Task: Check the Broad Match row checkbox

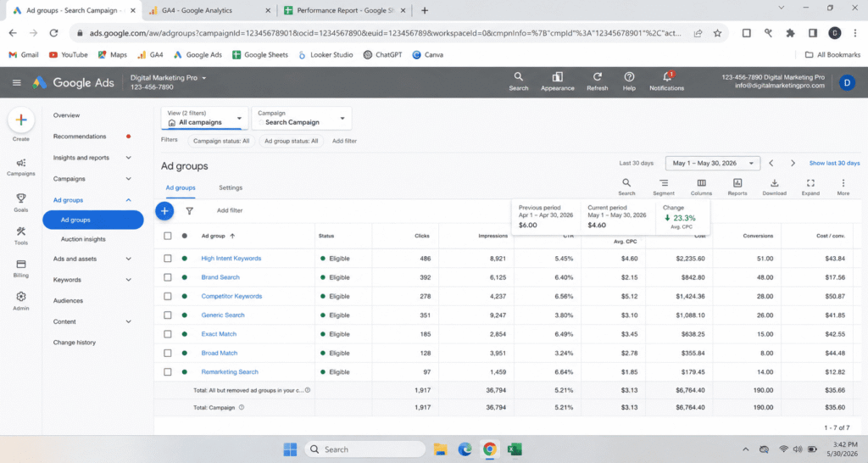Action: (x=168, y=353)
